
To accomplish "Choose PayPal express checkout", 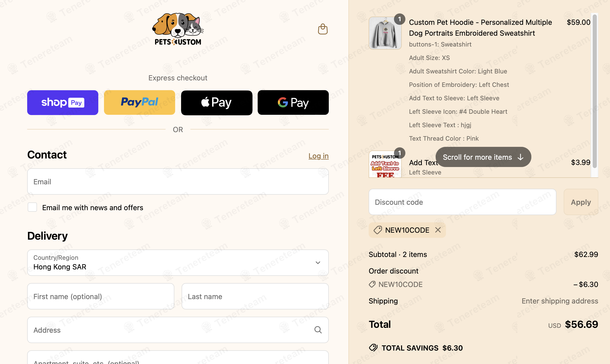I will click(139, 102).
